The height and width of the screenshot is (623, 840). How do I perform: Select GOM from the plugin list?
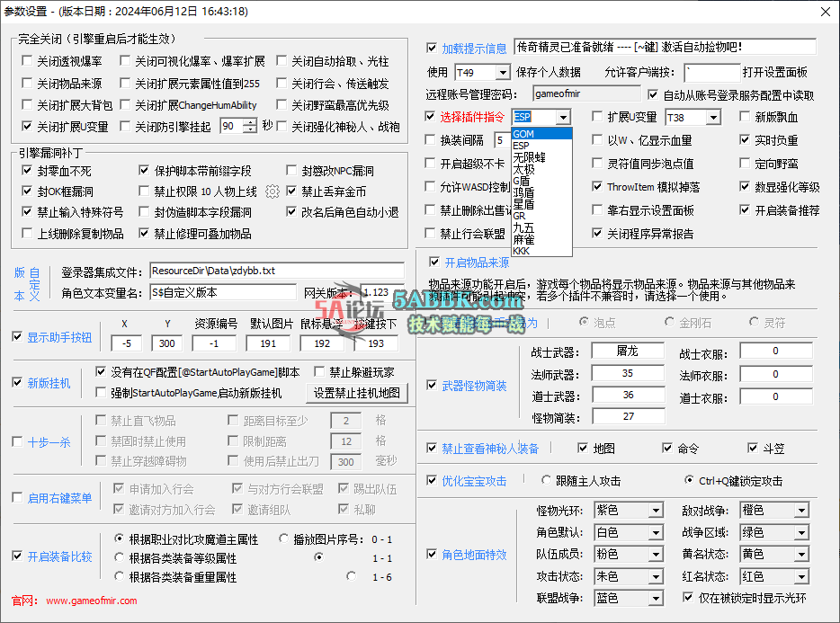[523, 134]
